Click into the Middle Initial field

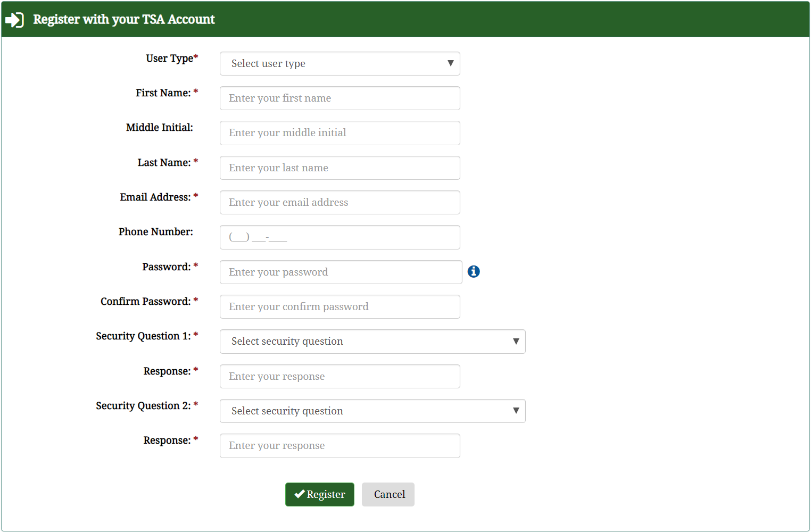pos(340,133)
